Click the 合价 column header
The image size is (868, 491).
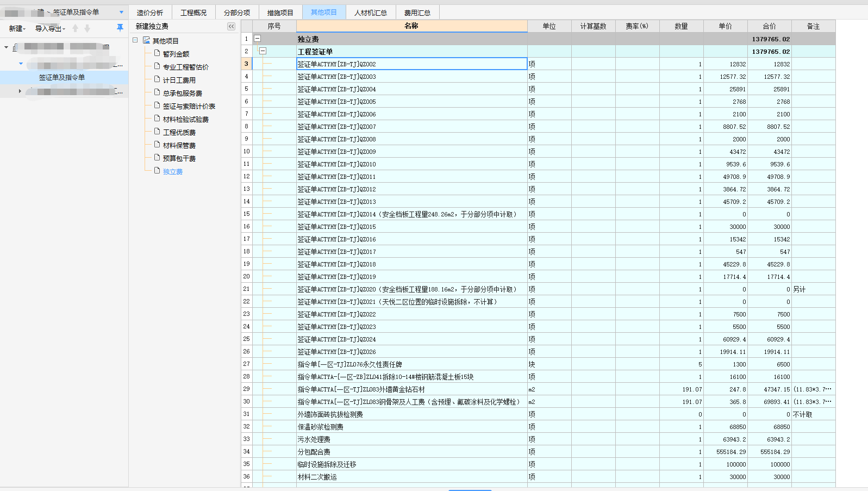[769, 26]
